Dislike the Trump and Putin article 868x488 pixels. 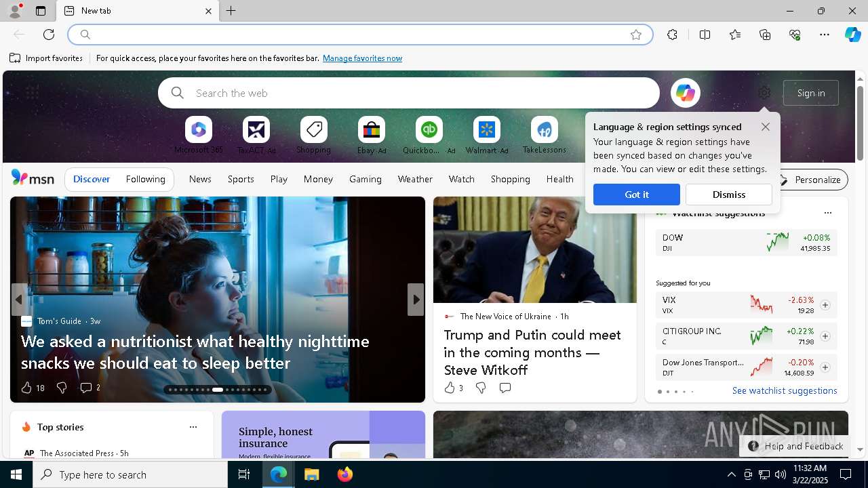(481, 388)
